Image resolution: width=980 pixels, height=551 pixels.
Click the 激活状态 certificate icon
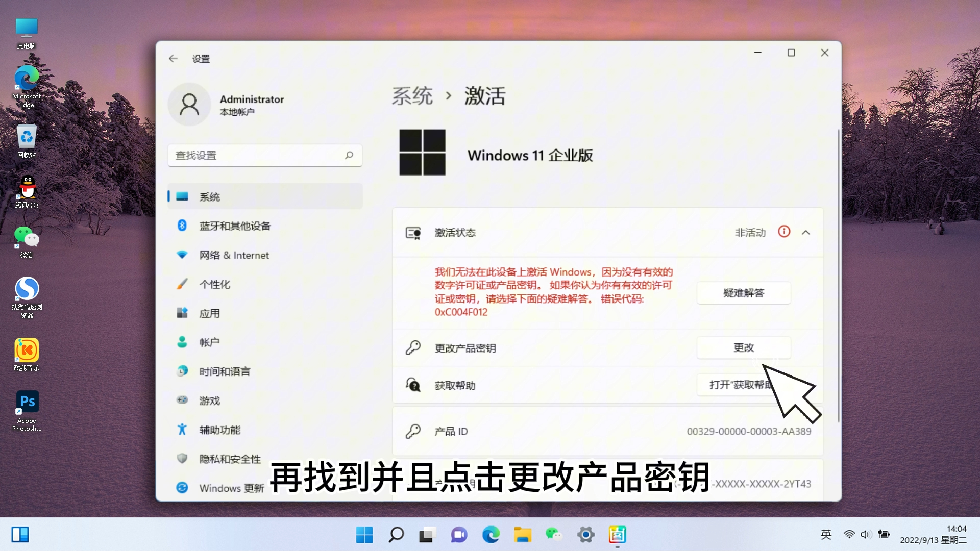413,233
